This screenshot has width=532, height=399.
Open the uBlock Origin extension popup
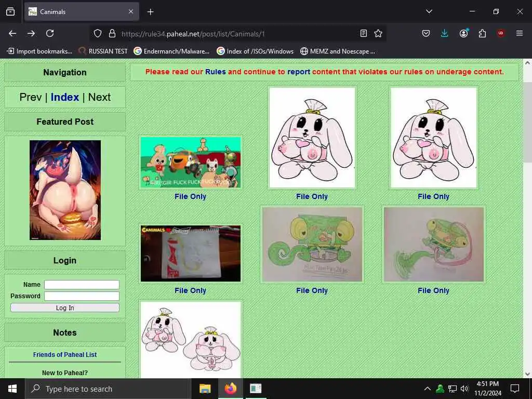(501, 33)
